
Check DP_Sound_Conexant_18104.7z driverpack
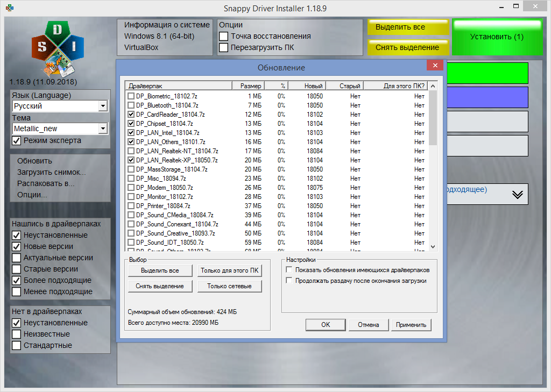(131, 224)
